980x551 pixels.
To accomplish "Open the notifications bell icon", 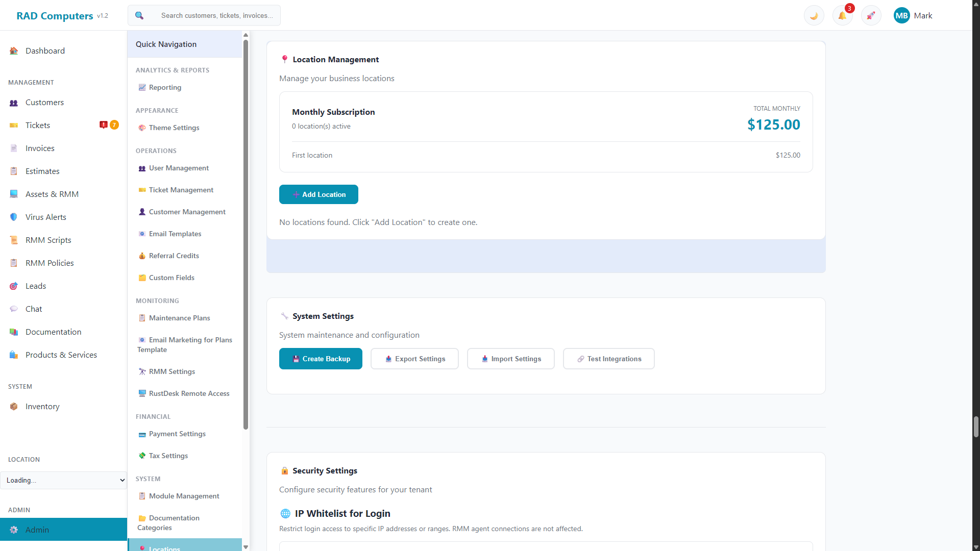I will [x=842, y=15].
